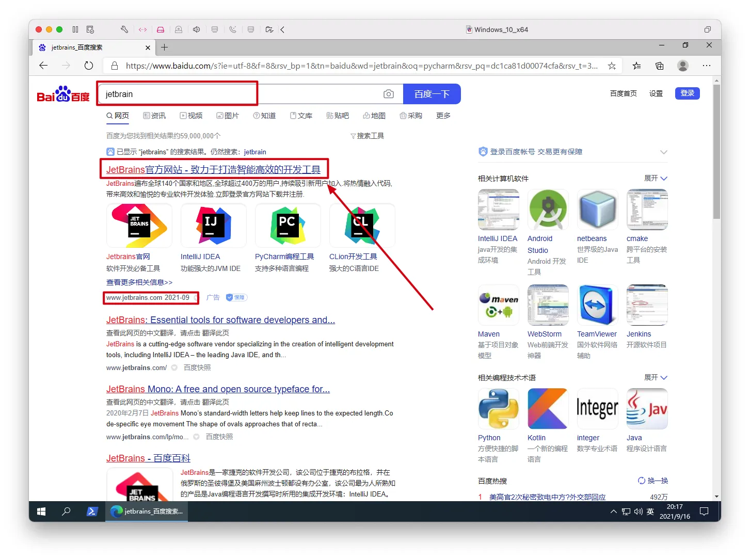Screen dimensions: 750x560
Task: Switch to the 采购 tab
Action: point(411,116)
